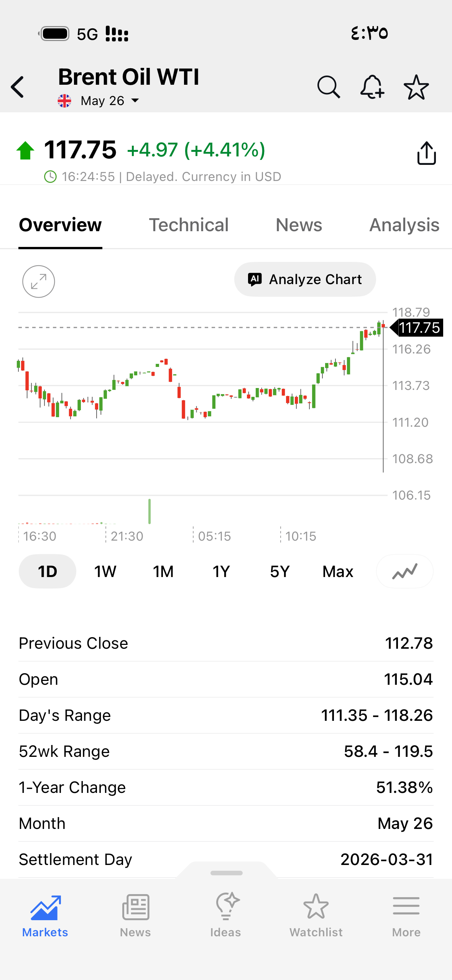
Task: Open the search magnifier icon
Action: point(329,87)
